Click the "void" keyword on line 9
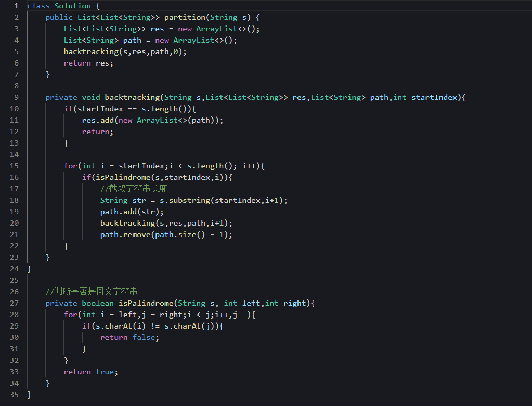532x406 pixels. 91,97
